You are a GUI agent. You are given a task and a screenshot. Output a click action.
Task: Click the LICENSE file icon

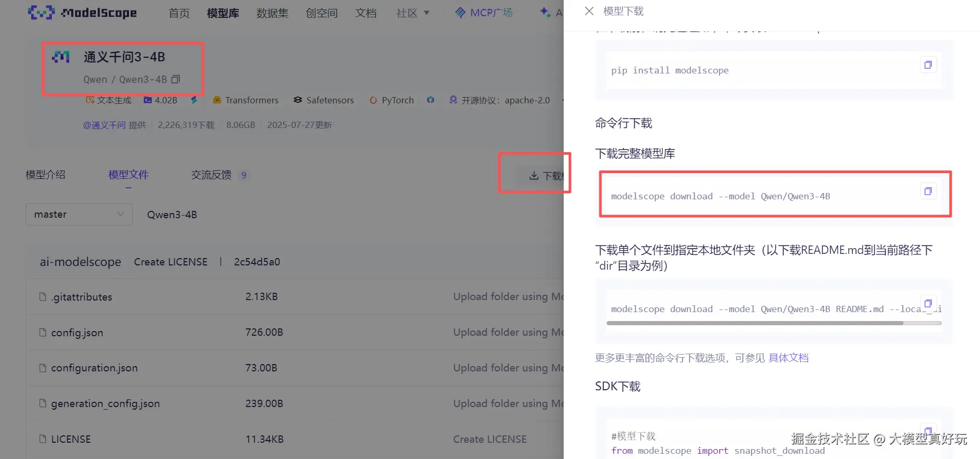[x=42, y=439]
